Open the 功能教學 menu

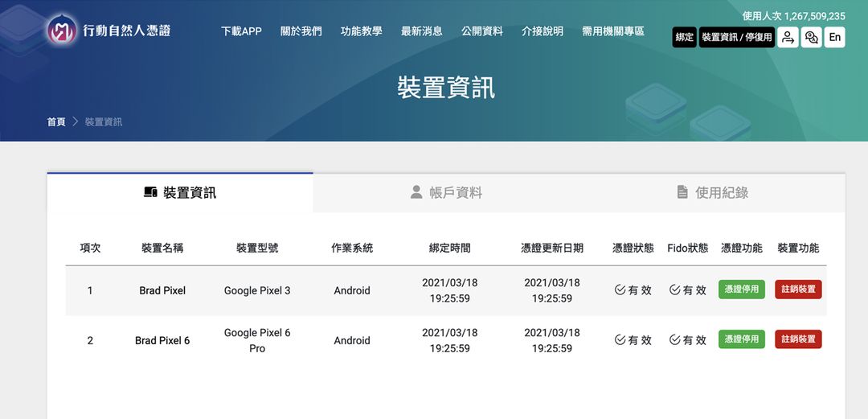[x=362, y=31]
